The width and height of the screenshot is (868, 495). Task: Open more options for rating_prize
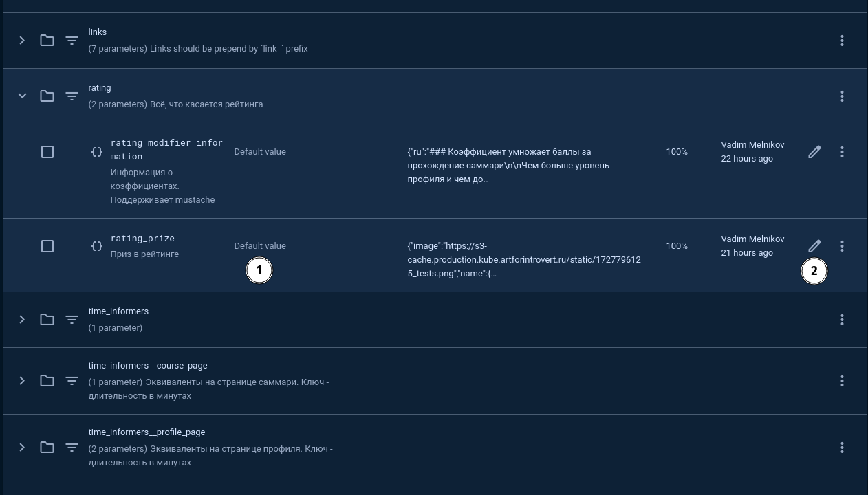pos(842,246)
